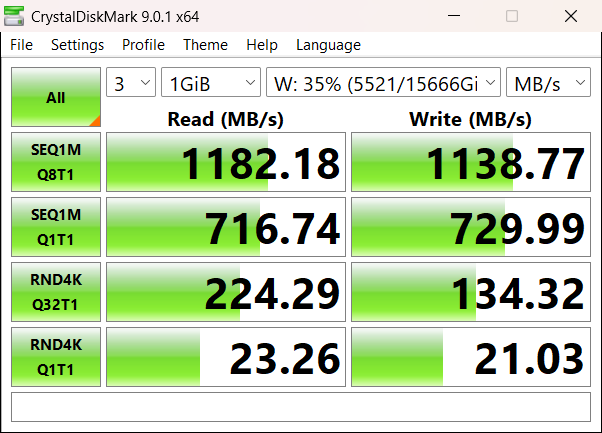Open the Profile menu

[x=143, y=45]
